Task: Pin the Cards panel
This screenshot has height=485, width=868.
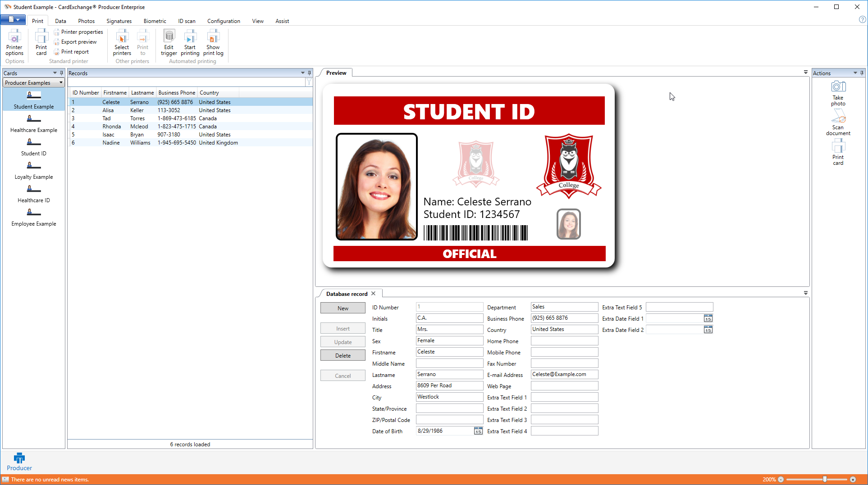Action: tap(62, 73)
